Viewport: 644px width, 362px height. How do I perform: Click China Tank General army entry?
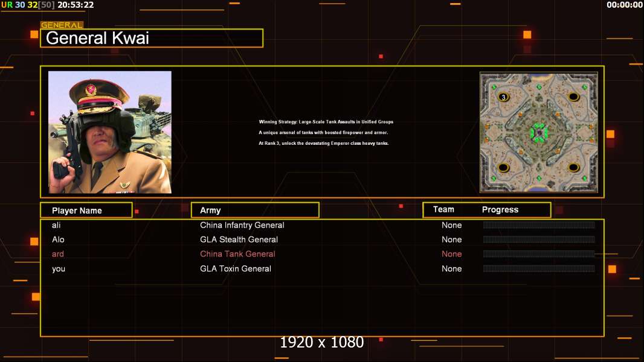[x=237, y=254]
